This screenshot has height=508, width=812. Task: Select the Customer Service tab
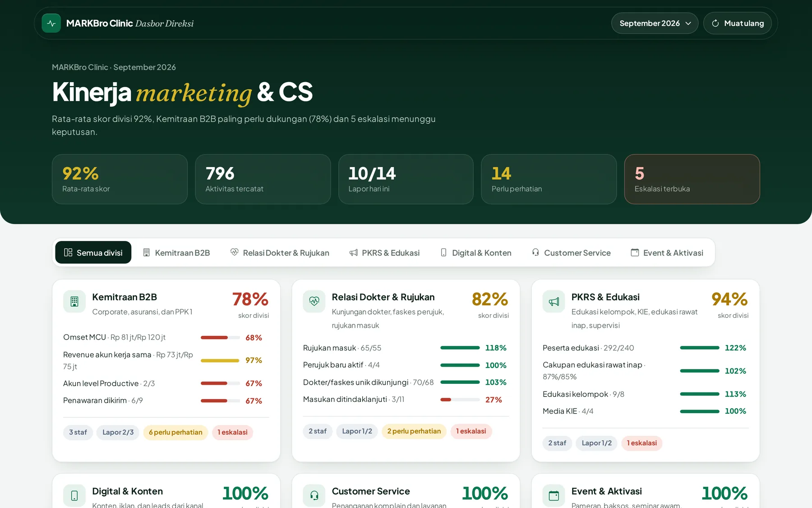pos(571,252)
